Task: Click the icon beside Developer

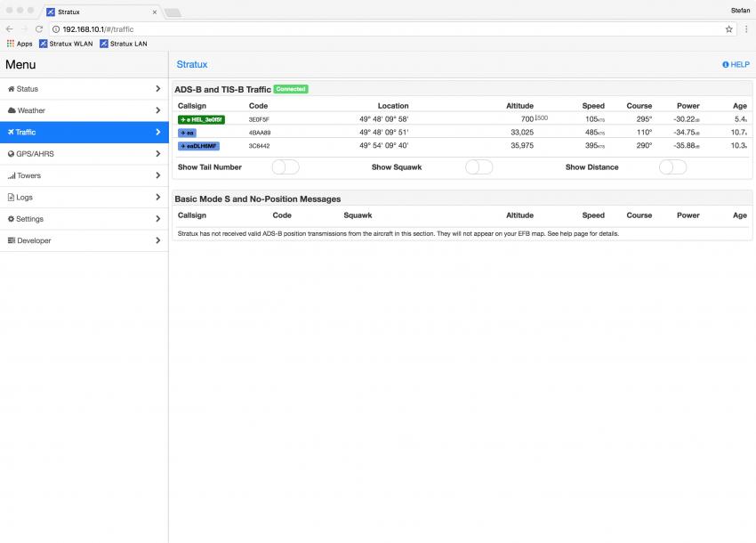Action: tap(12, 240)
